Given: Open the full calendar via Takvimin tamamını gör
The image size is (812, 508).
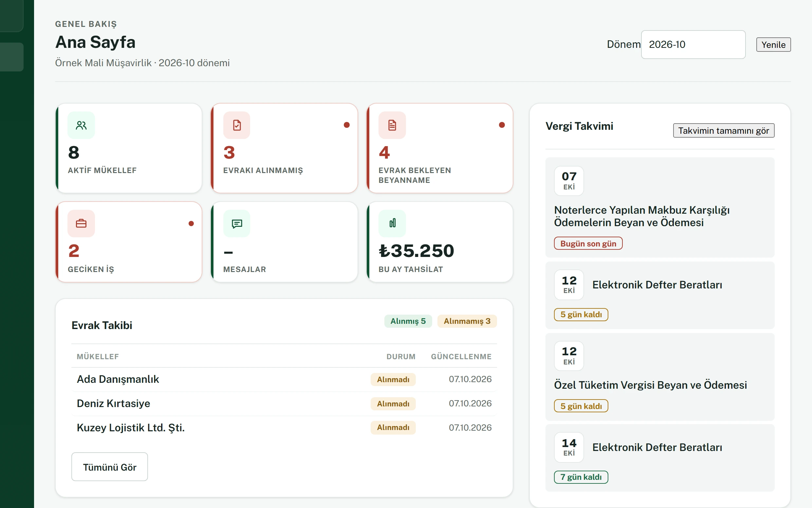Looking at the screenshot, I should [723, 130].
